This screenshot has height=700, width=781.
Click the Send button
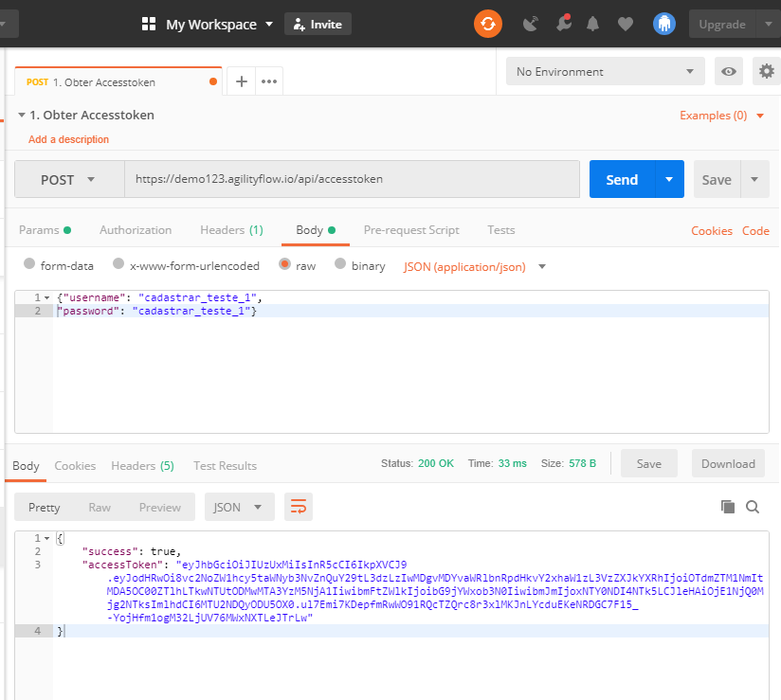[622, 179]
